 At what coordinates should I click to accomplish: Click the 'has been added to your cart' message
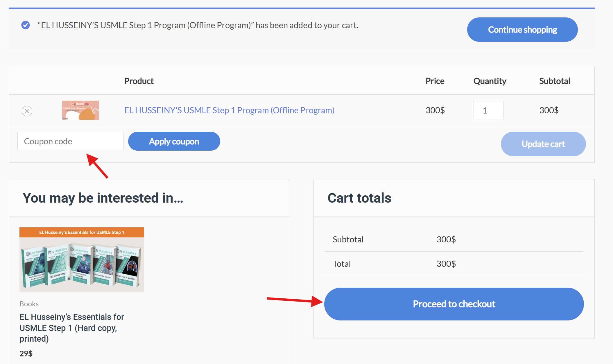(198, 25)
